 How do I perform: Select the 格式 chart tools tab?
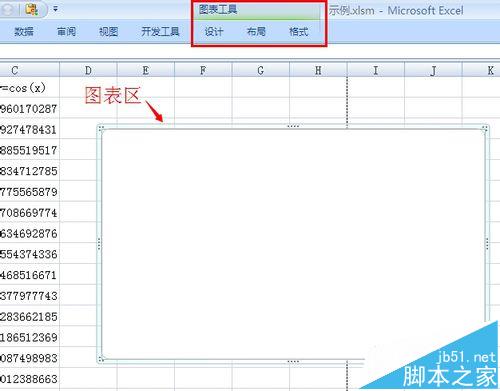(x=299, y=32)
